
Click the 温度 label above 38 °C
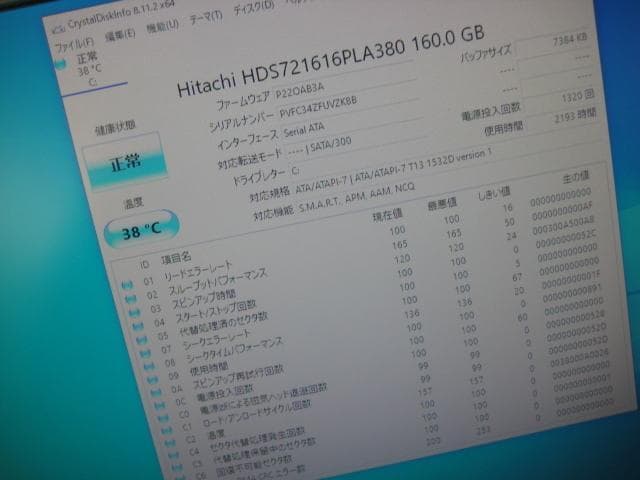tap(133, 202)
